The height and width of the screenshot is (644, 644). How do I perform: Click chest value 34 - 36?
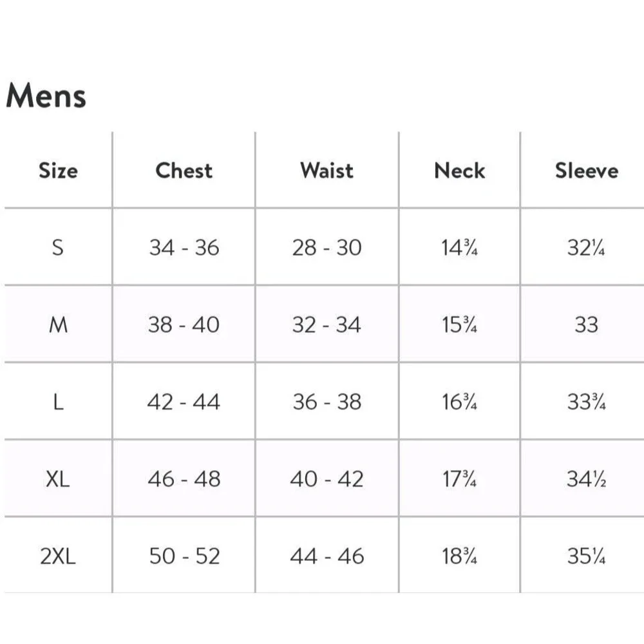point(184,248)
